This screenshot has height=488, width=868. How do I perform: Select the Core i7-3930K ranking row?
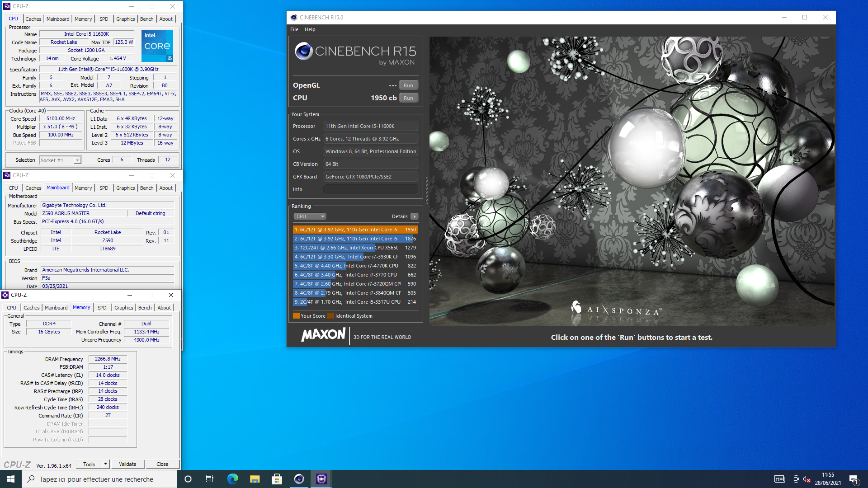click(x=355, y=257)
